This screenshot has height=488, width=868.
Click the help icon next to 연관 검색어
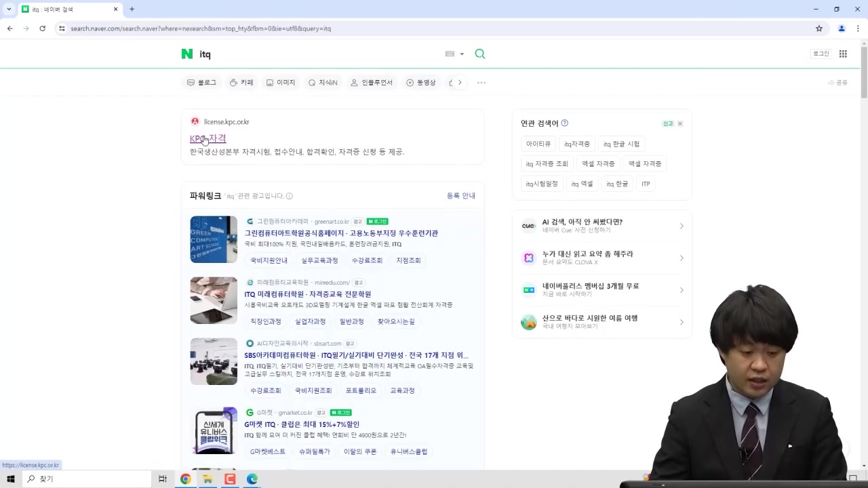(564, 123)
